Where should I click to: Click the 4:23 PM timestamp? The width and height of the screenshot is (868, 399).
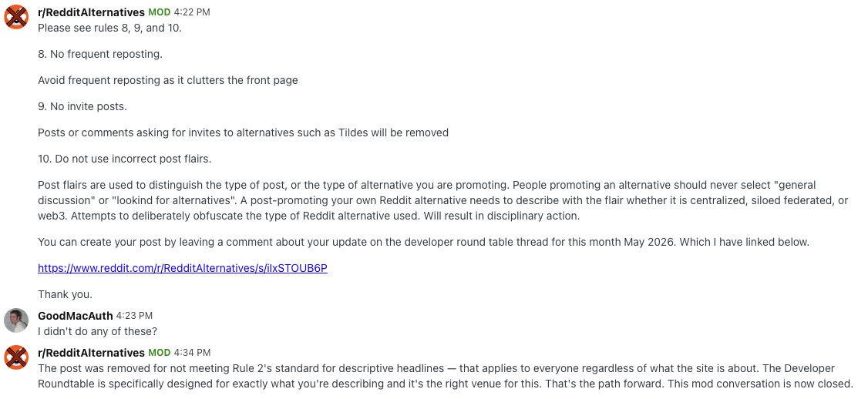pyautogui.click(x=135, y=316)
